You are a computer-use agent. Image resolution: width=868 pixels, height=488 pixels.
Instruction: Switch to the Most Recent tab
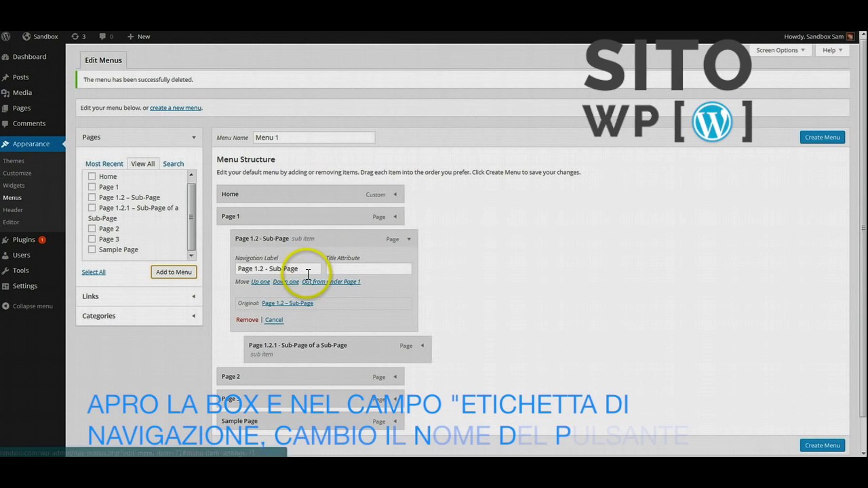click(104, 163)
